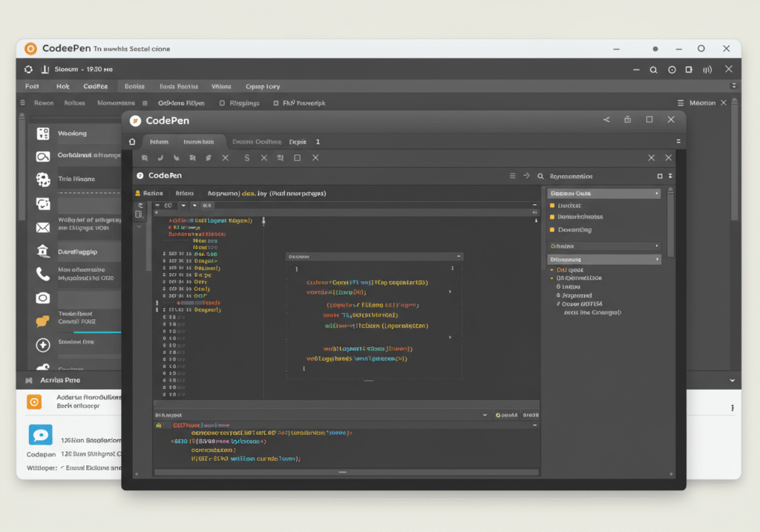Click the circled plus icon beside Stonloet Bne
The height and width of the screenshot is (532, 760).
(x=43, y=345)
